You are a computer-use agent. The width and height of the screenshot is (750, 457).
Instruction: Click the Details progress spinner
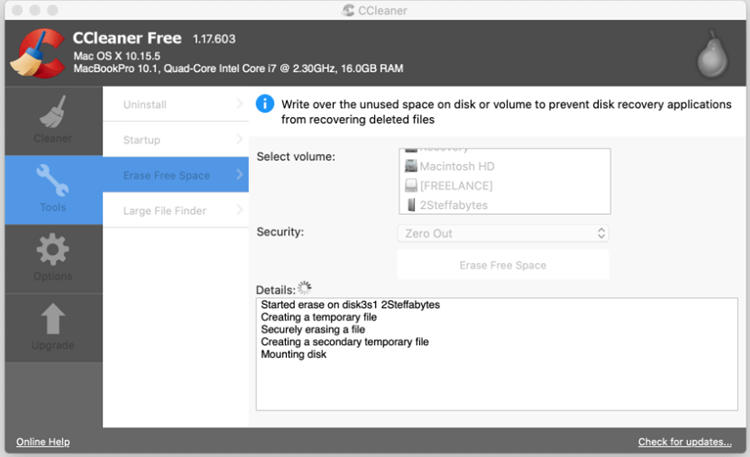point(304,288)
